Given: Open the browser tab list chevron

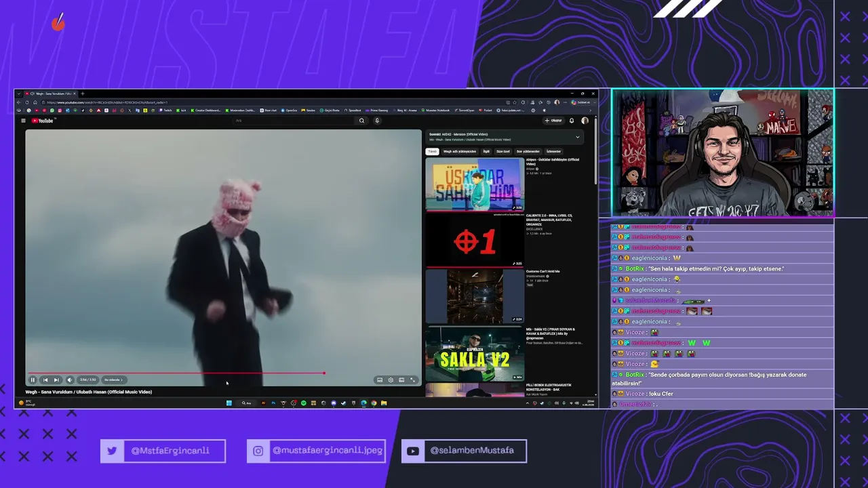Looking at the screenshot, I should (x=18, y=94).
